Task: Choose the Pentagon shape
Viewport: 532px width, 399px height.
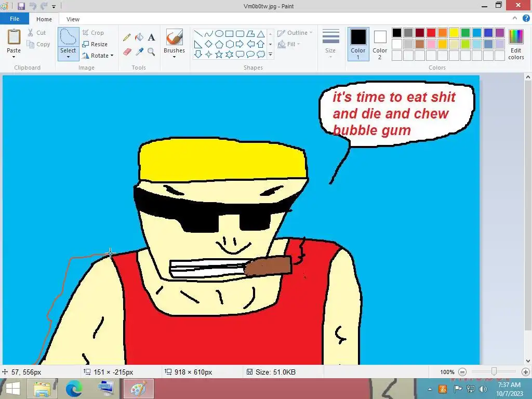Action: tap(219, 44)
